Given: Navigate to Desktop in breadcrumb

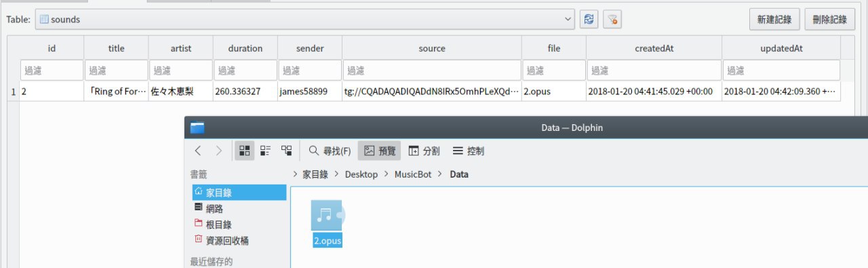Looking at the screenshot, I should tap(361, 174).
